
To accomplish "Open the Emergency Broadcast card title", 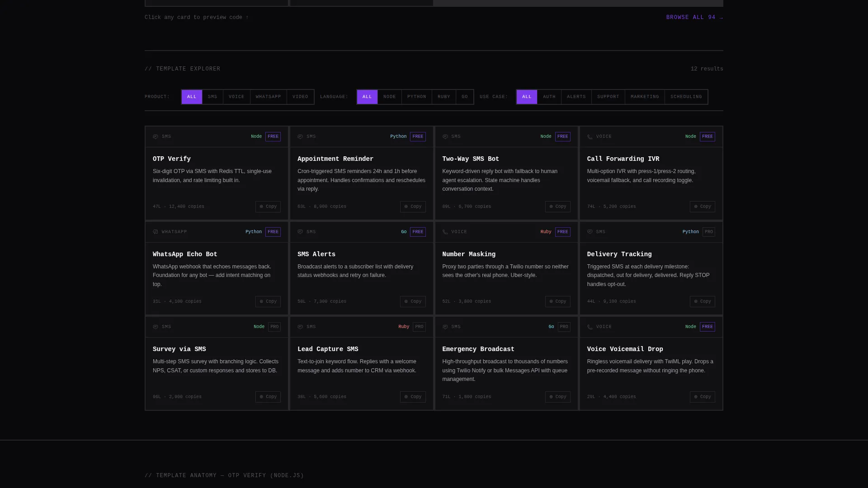I will pyautogui.click(x=478, y=349).
